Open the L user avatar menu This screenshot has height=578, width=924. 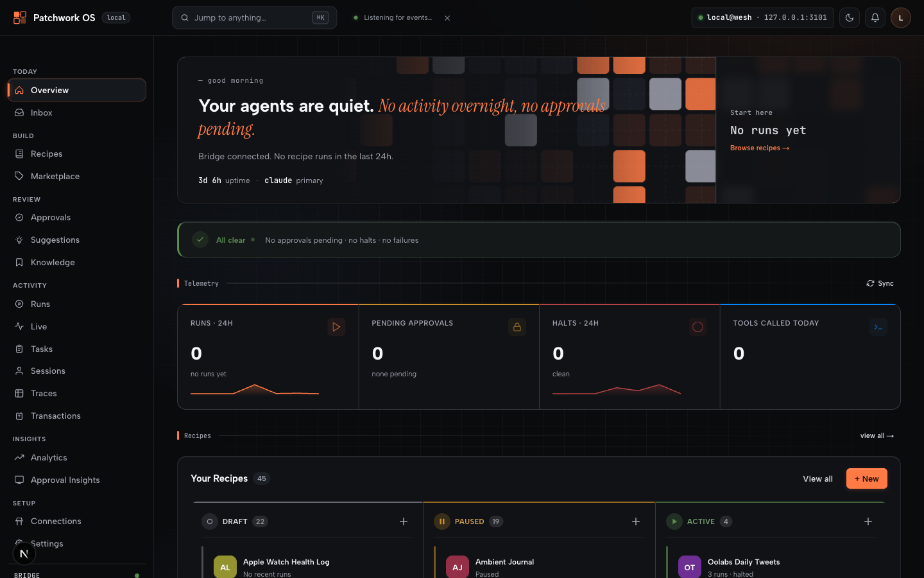click(901, 18)
